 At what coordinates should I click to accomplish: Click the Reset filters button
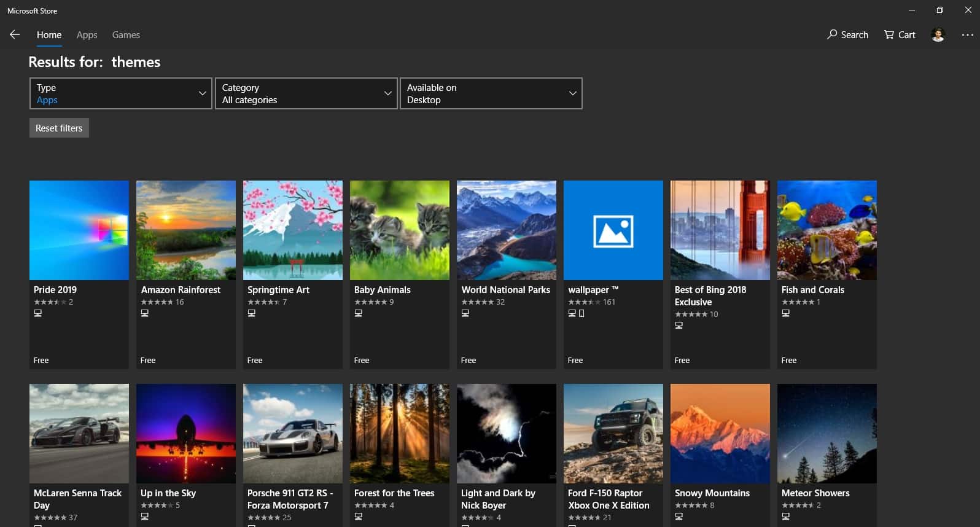[x=59, y=128]
